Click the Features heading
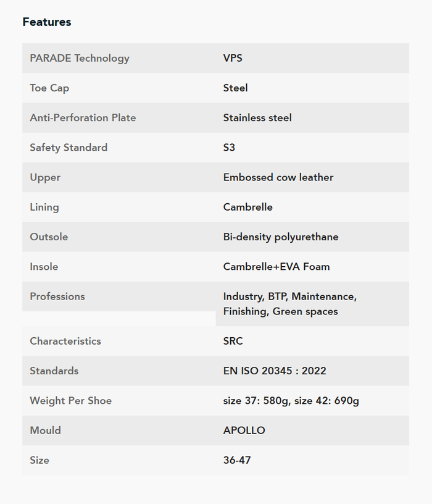432x504 pixels. point(47,22)
